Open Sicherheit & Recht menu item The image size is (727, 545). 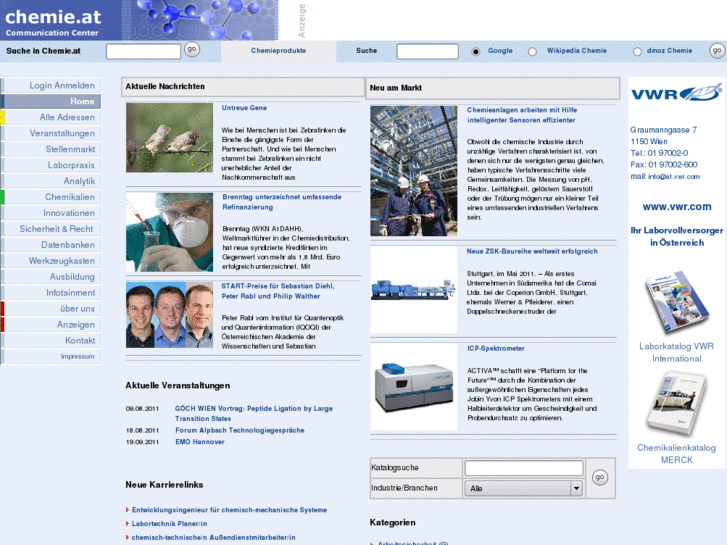coord(51,229)
